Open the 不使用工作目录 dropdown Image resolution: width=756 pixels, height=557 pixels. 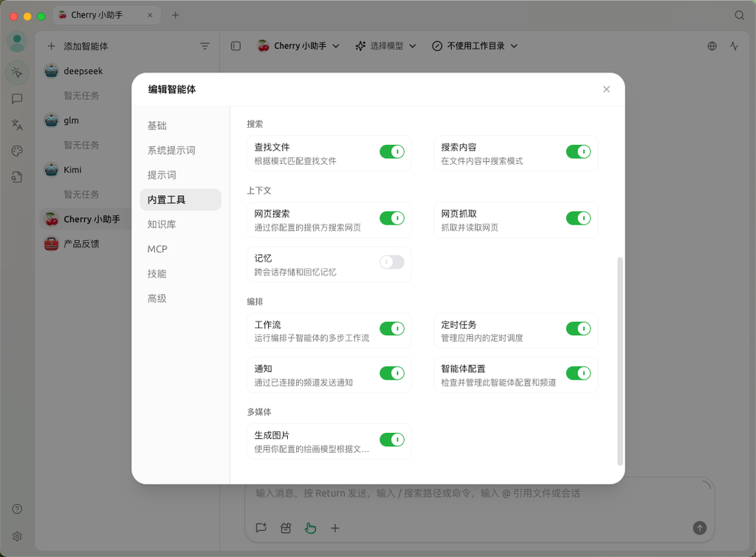tap(475, 46)
